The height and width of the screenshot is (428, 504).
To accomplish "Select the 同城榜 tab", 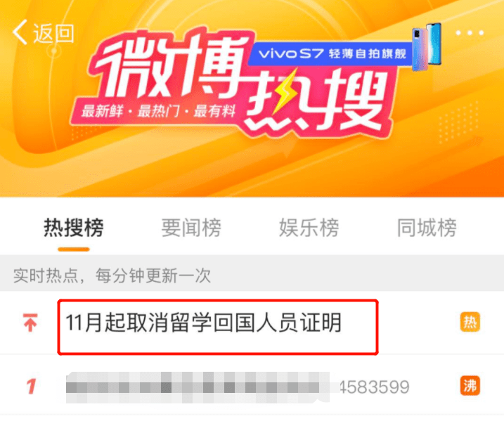I will coord(427,228).
